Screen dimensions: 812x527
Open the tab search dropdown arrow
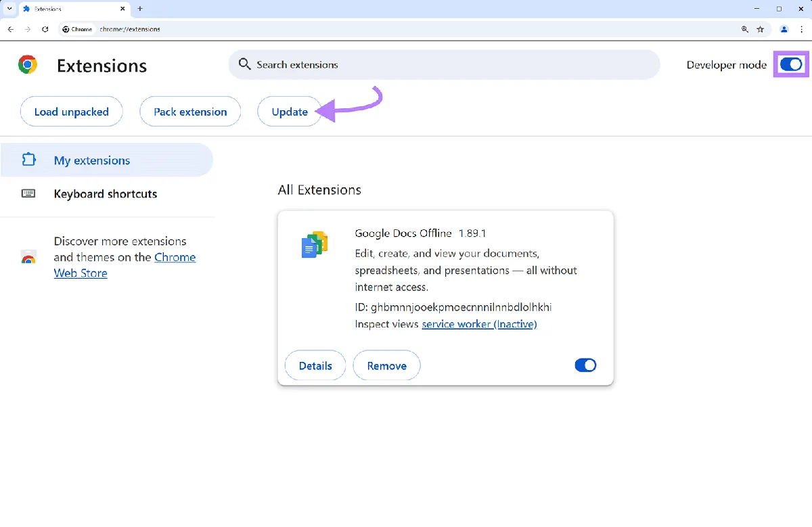click(x=9, y=9)
